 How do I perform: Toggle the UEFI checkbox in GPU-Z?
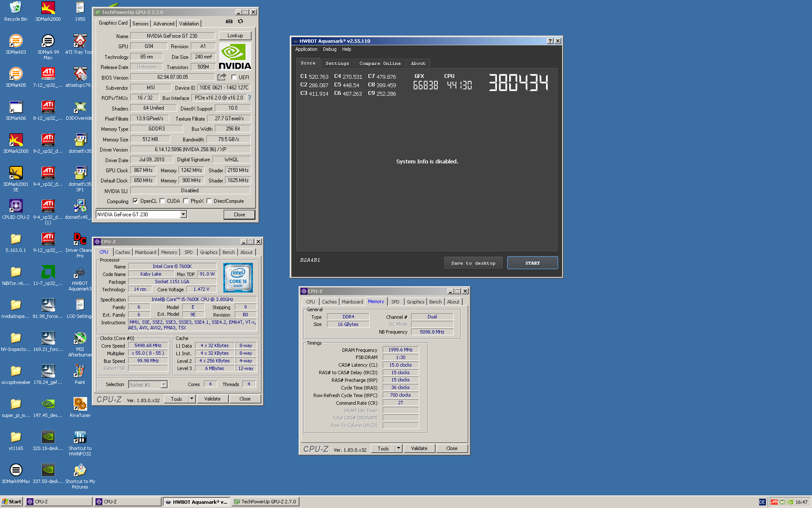pyautogui.click(x=234, y=77)
